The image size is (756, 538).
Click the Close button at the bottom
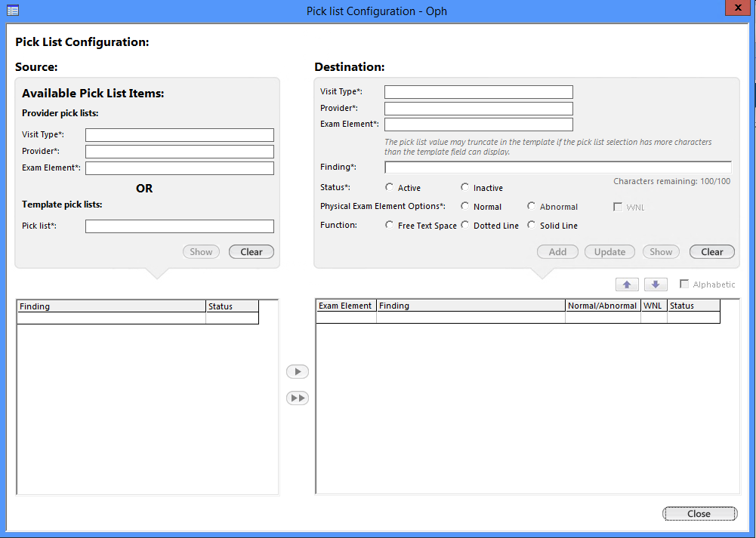point(699,513)
